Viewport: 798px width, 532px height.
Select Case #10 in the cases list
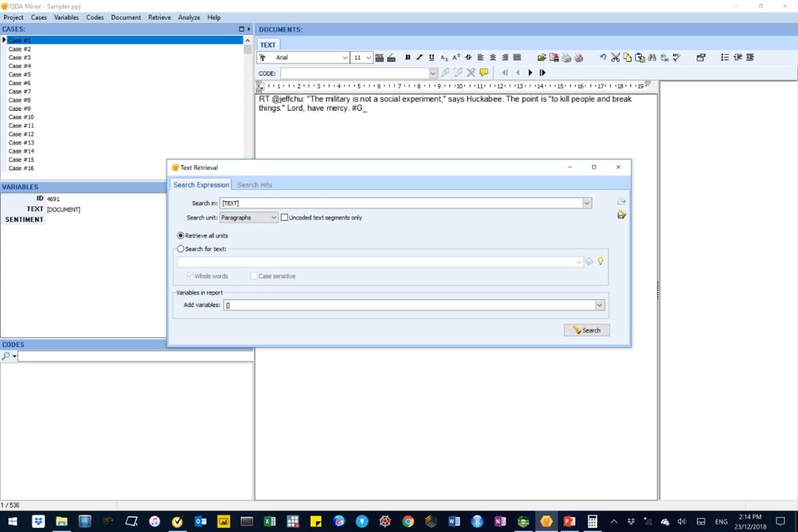click(21, 117)
